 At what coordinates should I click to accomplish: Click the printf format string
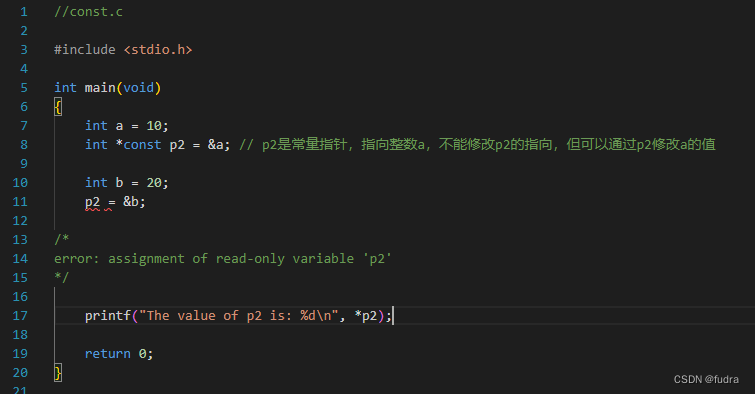239,315
